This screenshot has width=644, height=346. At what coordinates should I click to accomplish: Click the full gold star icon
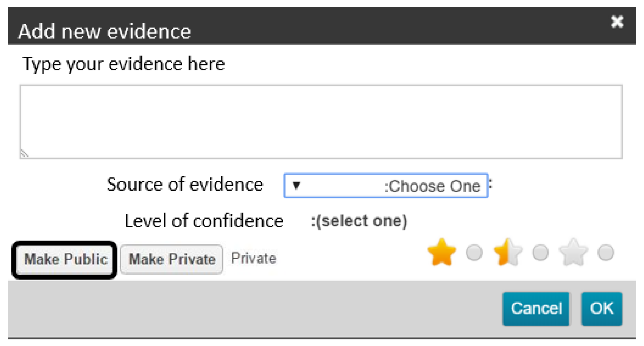(442, 252)
